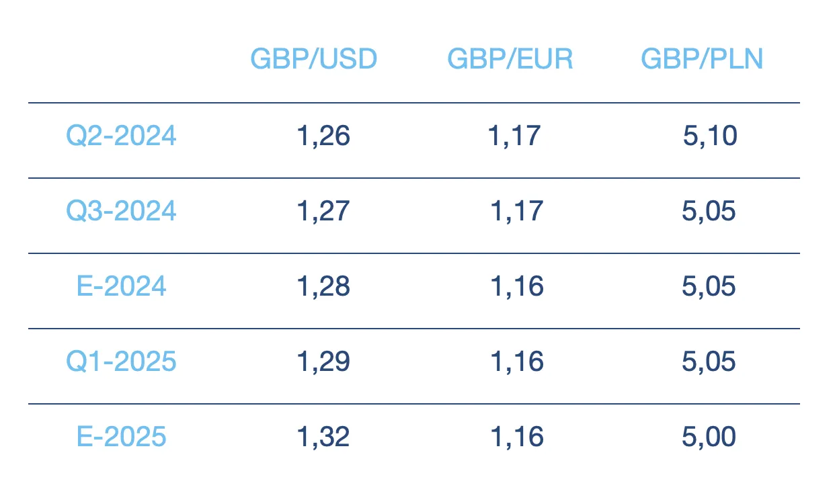This screenshot has height=504, width=835.
Task: Select GBP/EUR value in E-2024 row
Action: 516,287
